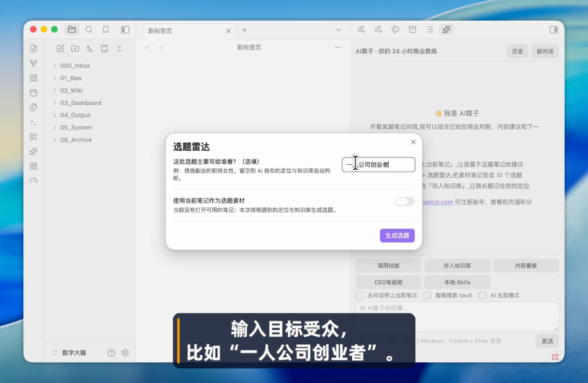
Task: Click the 历史 button
Action: 518,51
